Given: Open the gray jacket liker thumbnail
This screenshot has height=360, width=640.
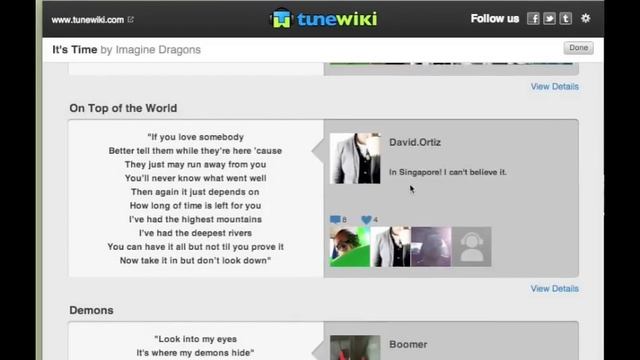Looking at the screenshot, I should coord(390,247).
